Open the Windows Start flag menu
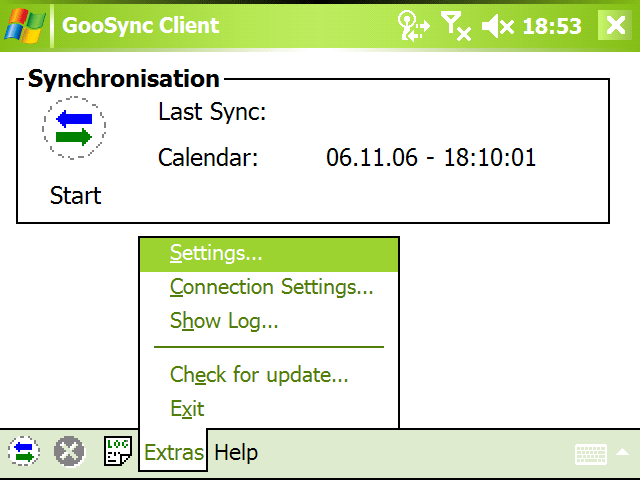The image size is (640, 480). 24,26
